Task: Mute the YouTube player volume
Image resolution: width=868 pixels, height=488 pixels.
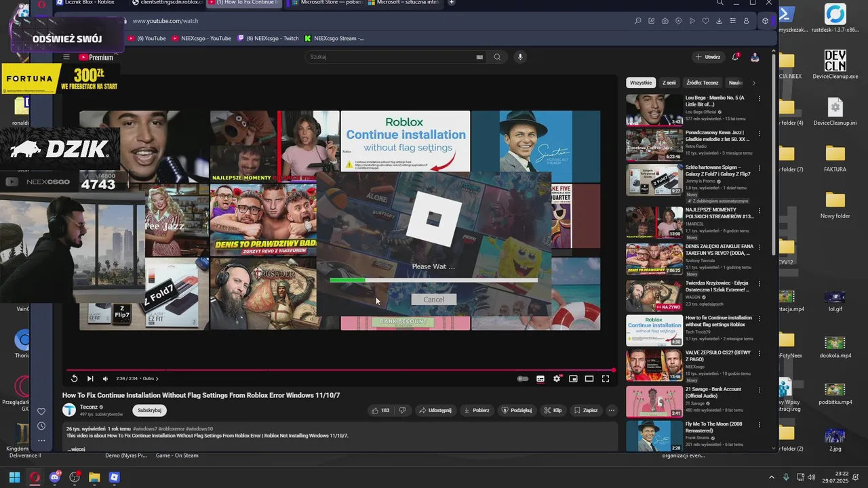Action: (105, 379)
